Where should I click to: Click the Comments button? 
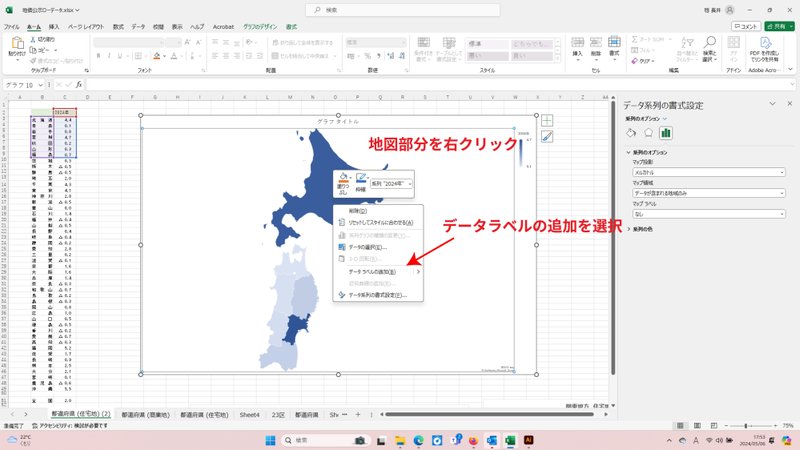point(746,26)
